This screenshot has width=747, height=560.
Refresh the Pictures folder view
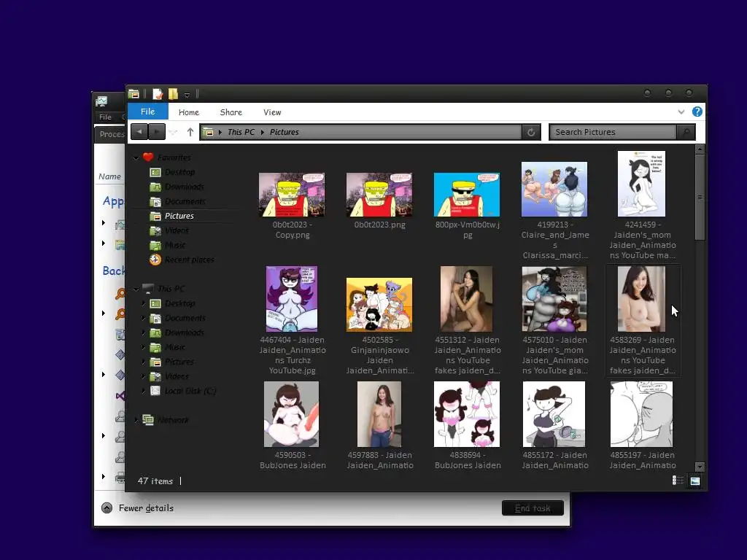pyautogui.click(x=531, y=133)
